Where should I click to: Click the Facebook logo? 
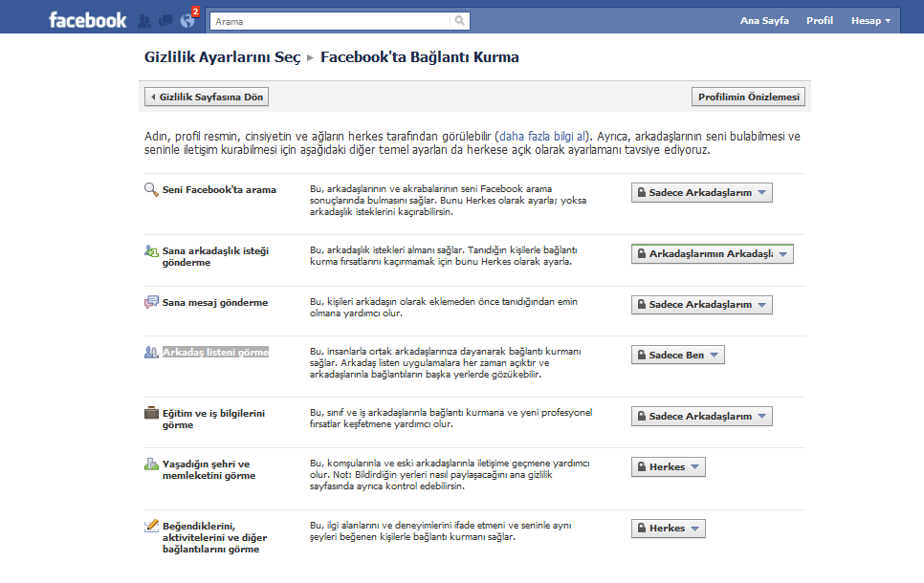[87, 21]
